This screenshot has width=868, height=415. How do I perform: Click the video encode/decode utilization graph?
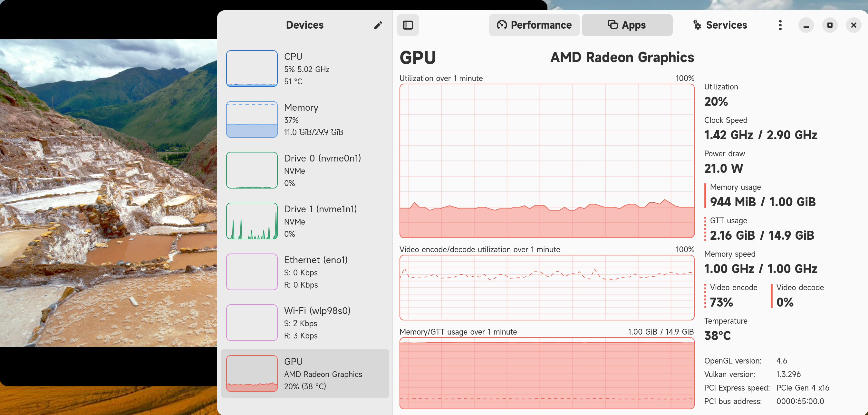pos(546,287)
